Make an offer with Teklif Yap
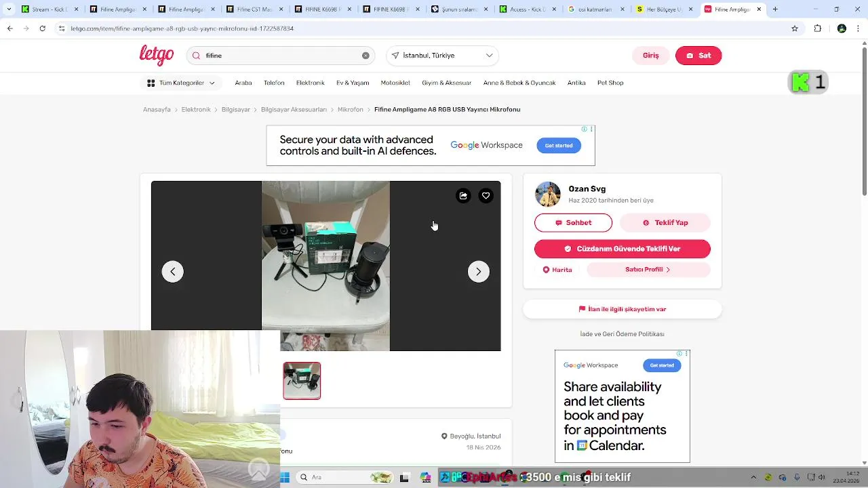The height and width of the screenshot is (488, 868). pos(665,223)
